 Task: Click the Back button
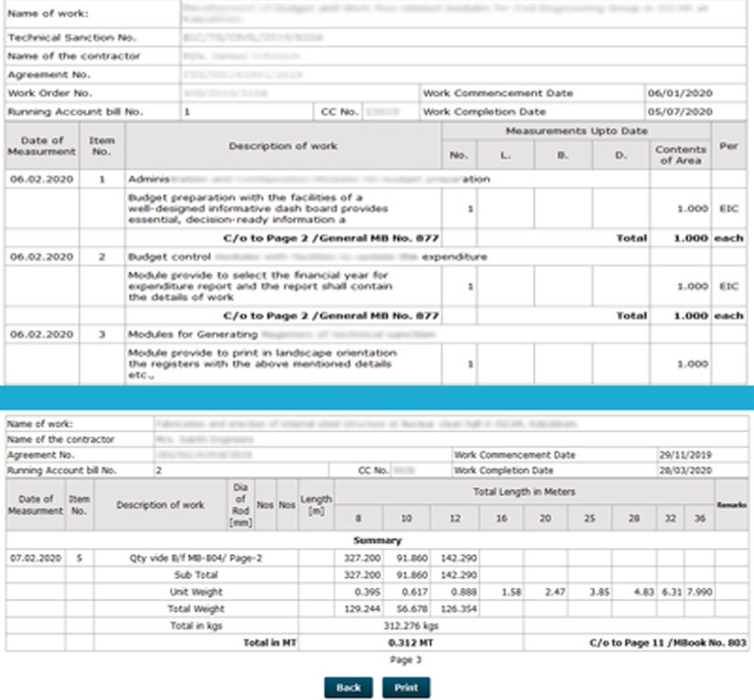(348, 687)
